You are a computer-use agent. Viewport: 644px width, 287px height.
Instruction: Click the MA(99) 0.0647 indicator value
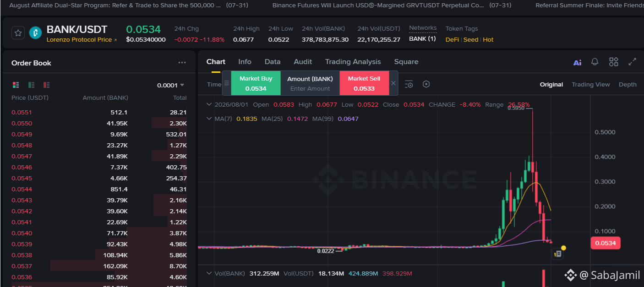(348, 119)
